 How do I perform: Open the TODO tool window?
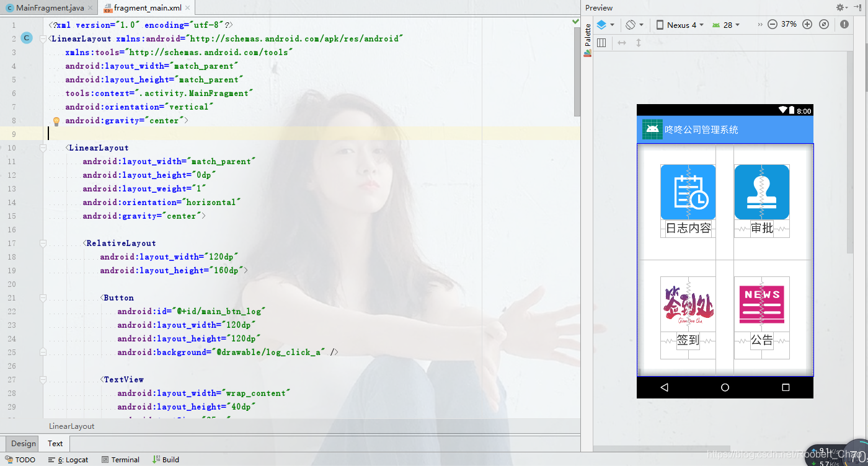(x=20, y=459)
